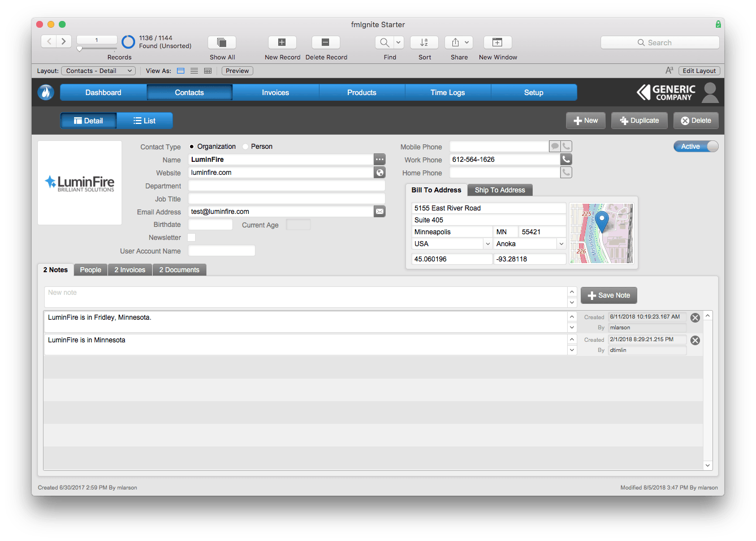
Task: Click the Edit Layout button
Action: pyautogui.click(x=699, y=71)
